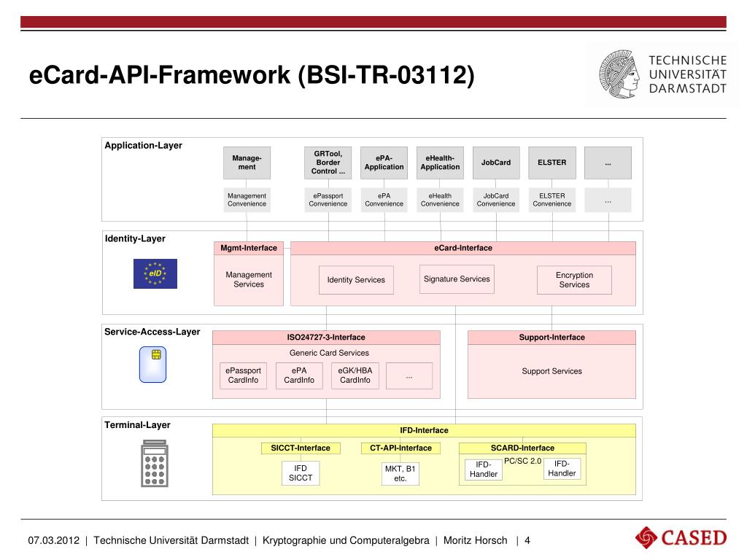Click Kryptographie und Computeralgebra footer text
The height and width of the screenshot is (560, 747).
point(346,541)
